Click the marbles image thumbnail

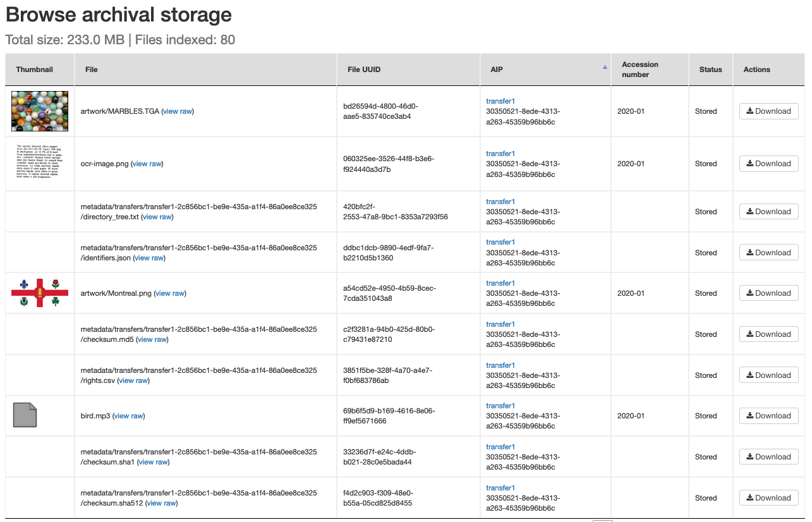(39, 111)
